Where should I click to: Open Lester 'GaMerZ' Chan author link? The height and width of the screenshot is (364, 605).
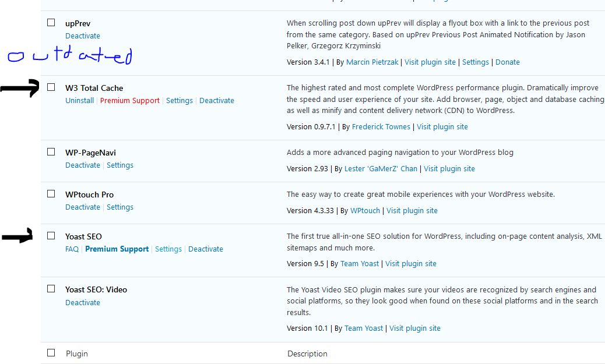point(381,169)
